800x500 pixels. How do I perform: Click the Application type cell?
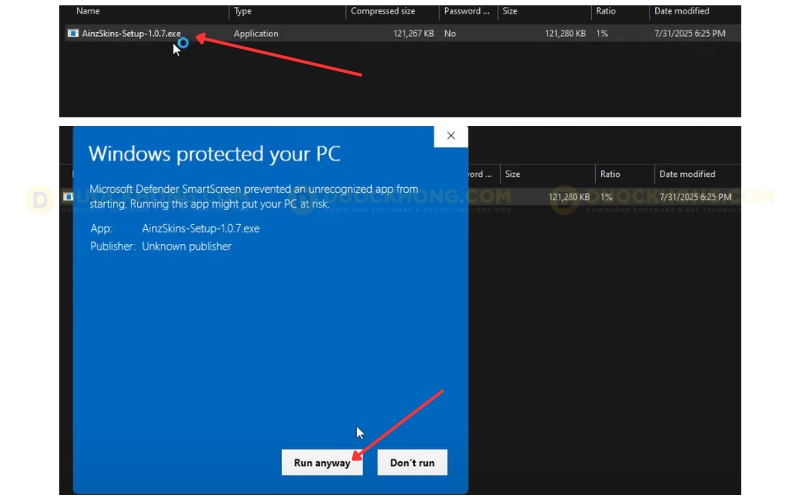(256, 34)
